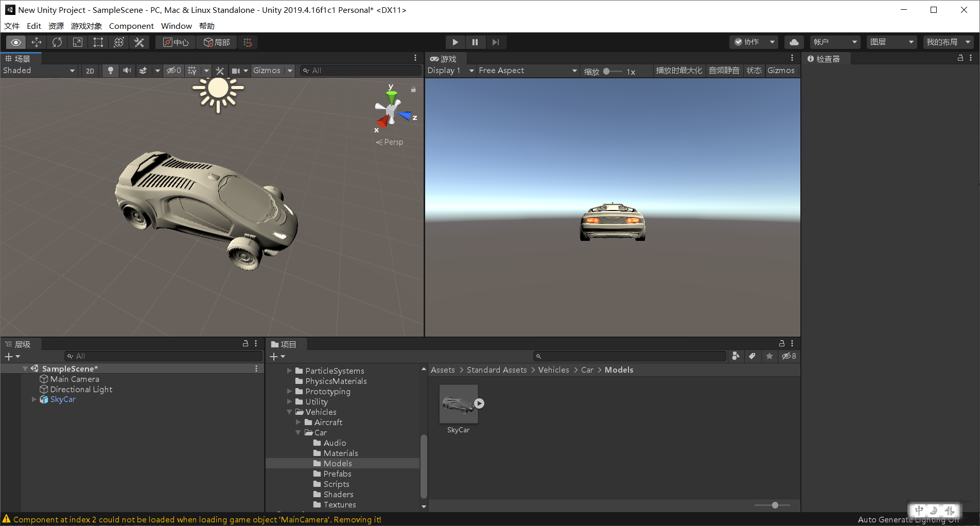Select the Move tool
The image size is (980, 526).
tap(37, 42)
